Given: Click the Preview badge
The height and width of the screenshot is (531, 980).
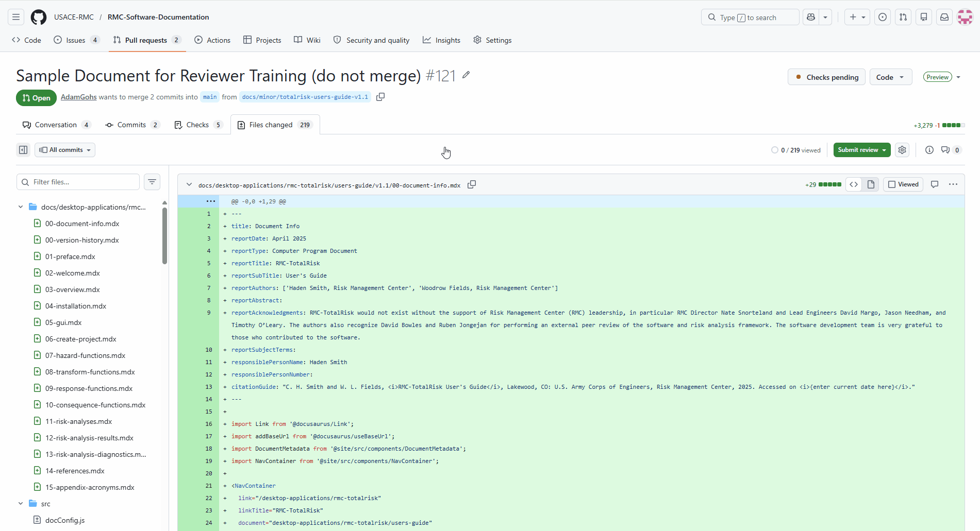Looking at the screenshot, I should point(937,77).
